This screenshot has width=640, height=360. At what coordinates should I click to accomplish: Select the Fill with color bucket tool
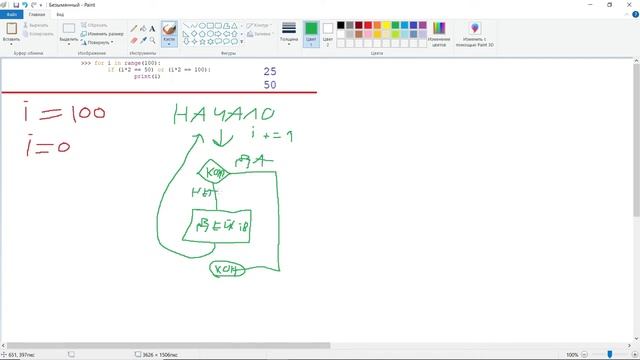pos(143,29)
